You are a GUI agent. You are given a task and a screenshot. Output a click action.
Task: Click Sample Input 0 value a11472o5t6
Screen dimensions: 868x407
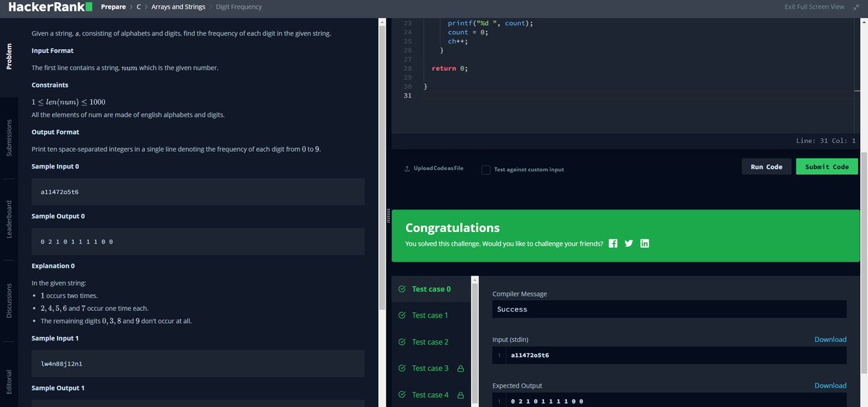pyautogui.click(x=61, y=192)
